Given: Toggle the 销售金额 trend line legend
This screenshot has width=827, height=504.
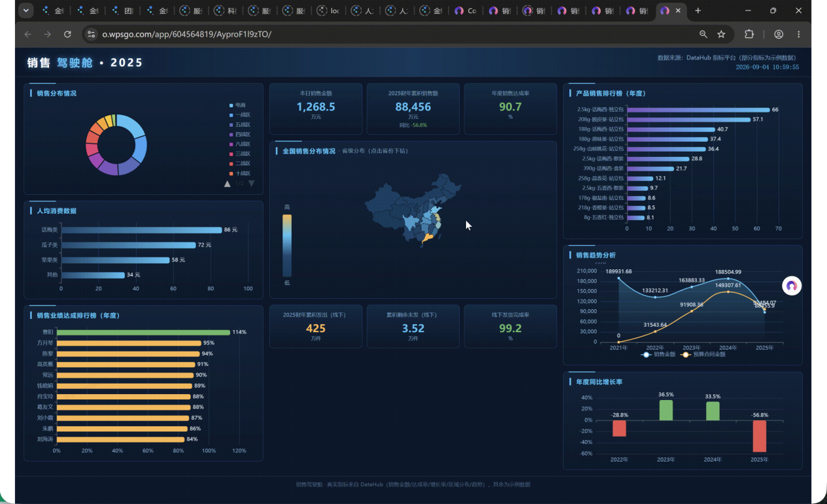Looking at the screenshot, I should pos(658,354).
